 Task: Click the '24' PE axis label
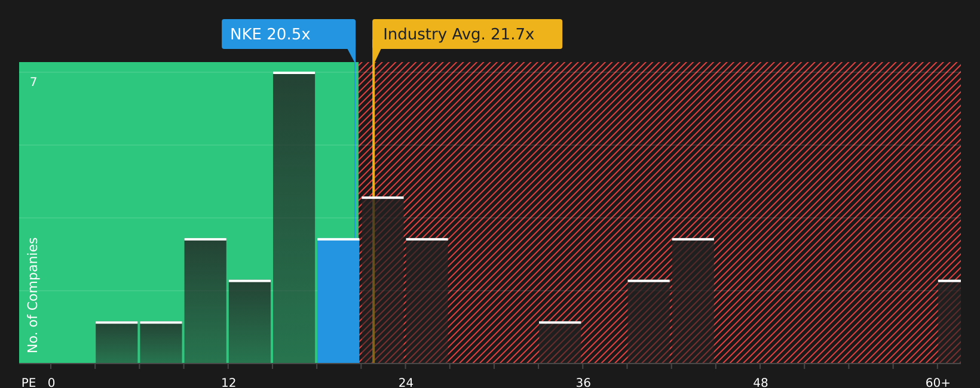[406, 383]
